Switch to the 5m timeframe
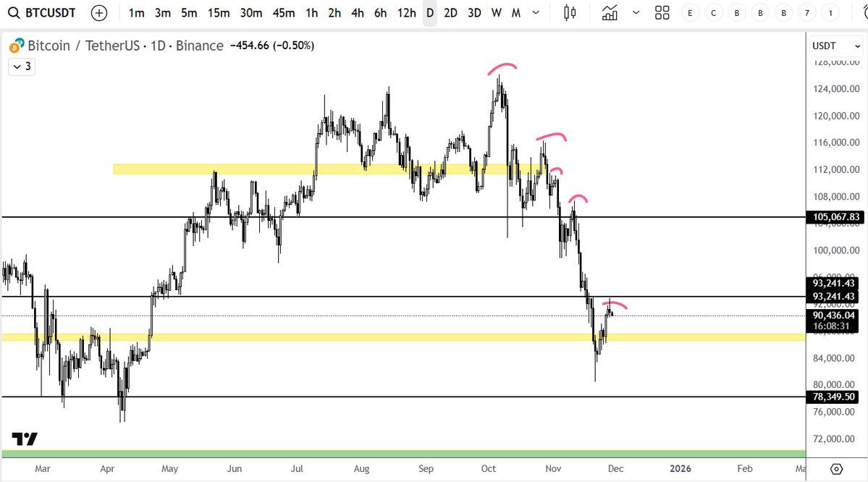The image size is (868, 482). [189, 13]
